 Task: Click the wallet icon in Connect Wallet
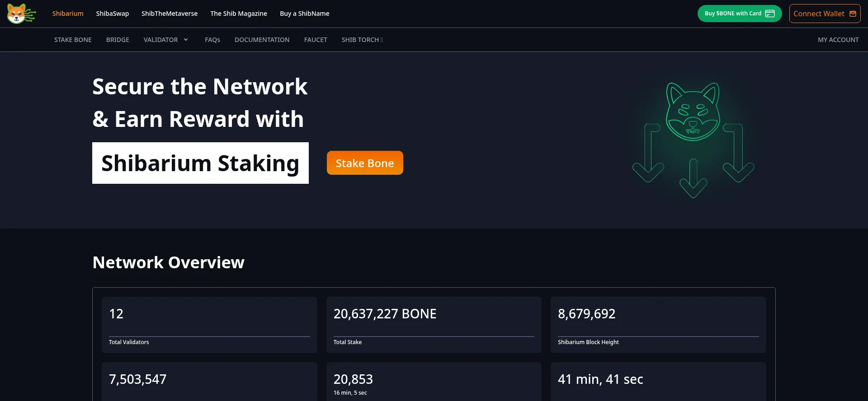pyautogui.click(x=853, y=14)
